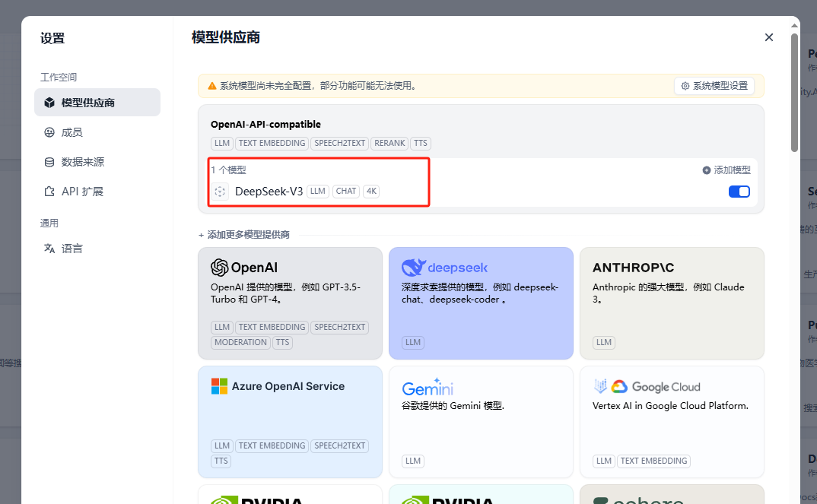817x504 pixels.
Task: Open 系统模型设置 system model settings
Action: click(x=714, y=86)
